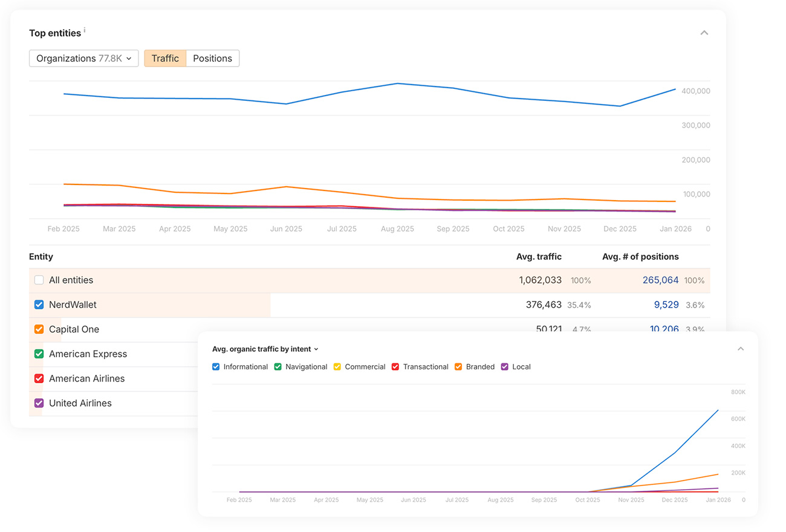Hide the Informational intent series
The image size is (786, 532).
click(x=216, y=367)
